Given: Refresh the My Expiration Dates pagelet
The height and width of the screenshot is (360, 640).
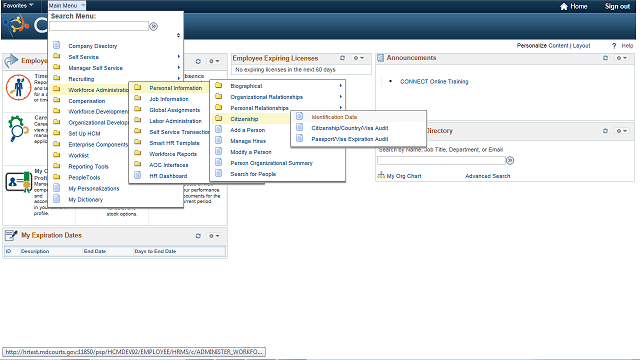Looking at the screenshot, I should (x=198, y=236).
